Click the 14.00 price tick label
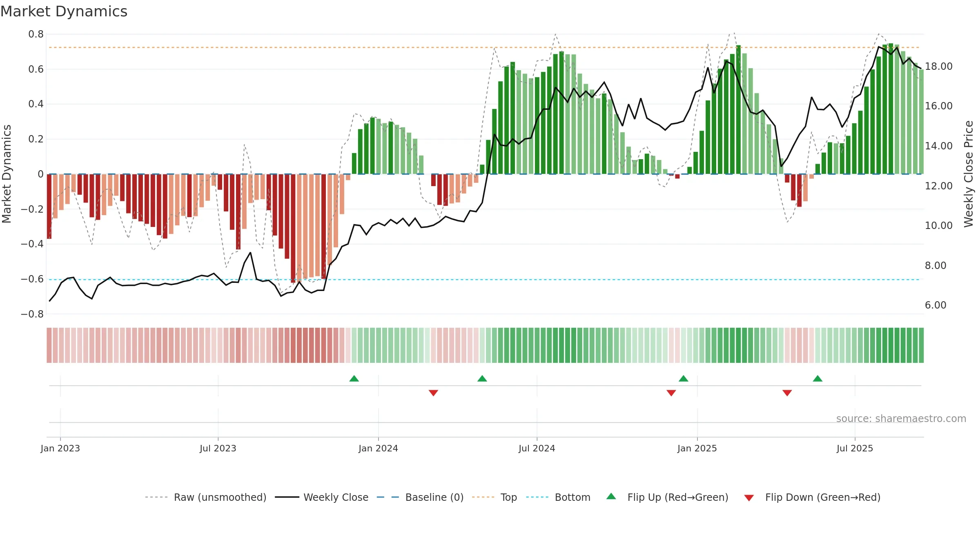This screenshot has width=980, height=551. pos(938,146)
